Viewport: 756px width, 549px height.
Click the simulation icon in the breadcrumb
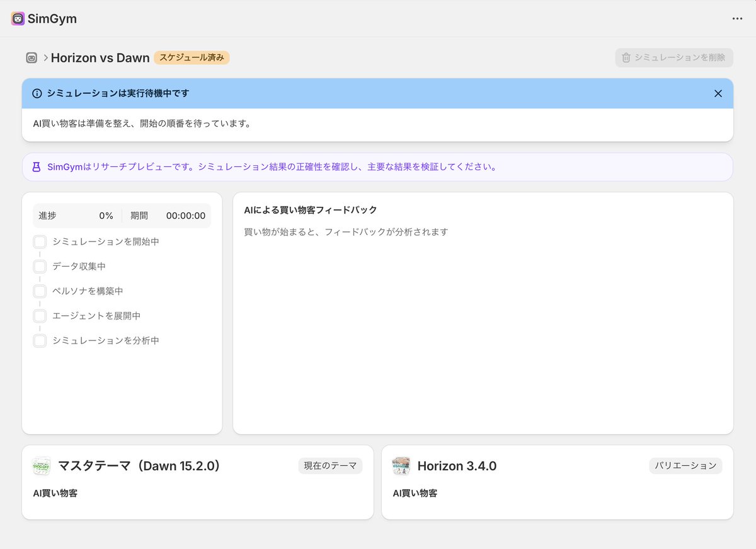click(31, 57)
